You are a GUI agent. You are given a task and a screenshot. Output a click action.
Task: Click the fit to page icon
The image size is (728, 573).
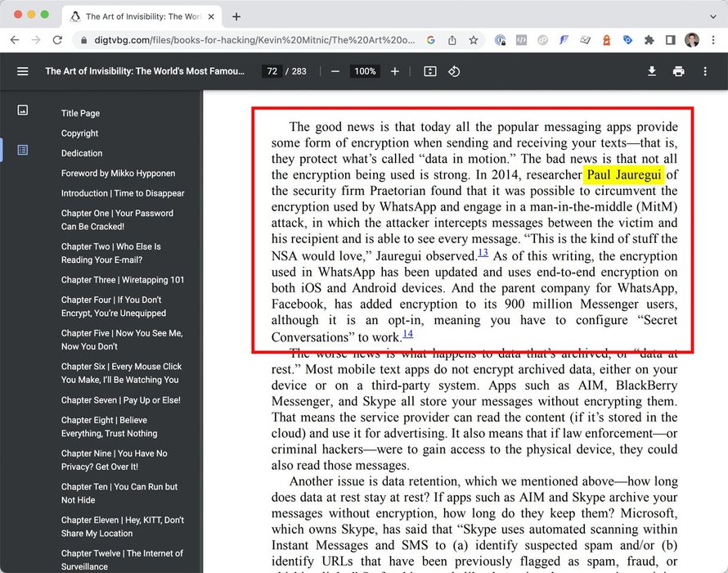(x=430, y=71)
